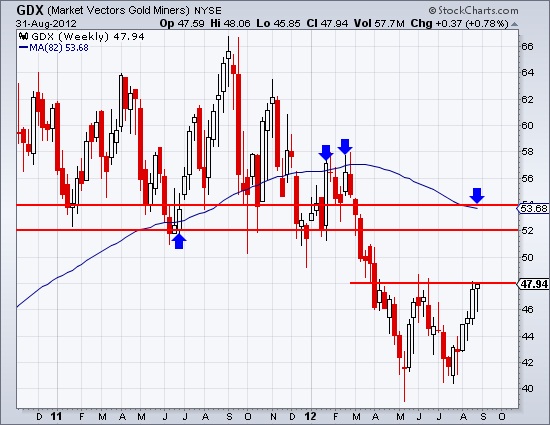Viewport: 550px width, 425px height.
Task: Click the 64 price axis label
Action: [x=527, y=73]
